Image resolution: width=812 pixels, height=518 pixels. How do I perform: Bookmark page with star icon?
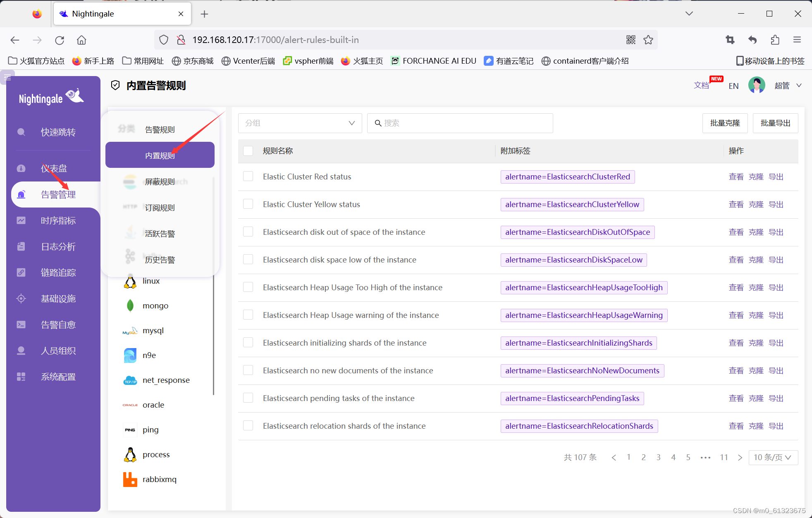pos(648,40)
